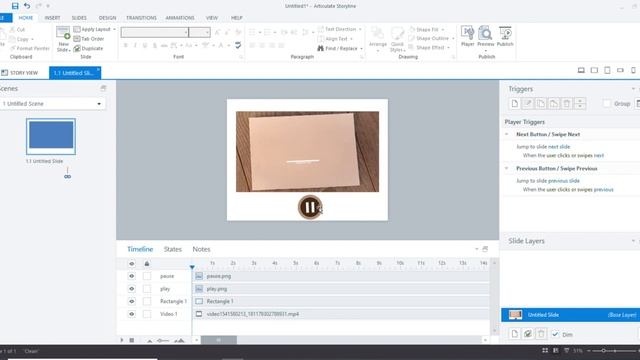Image resolution: width=640 pixels, height=360 pixels.
Task: Switch to tablet portrait view icon
Action: pyautogui.click(x=607, y=70)
